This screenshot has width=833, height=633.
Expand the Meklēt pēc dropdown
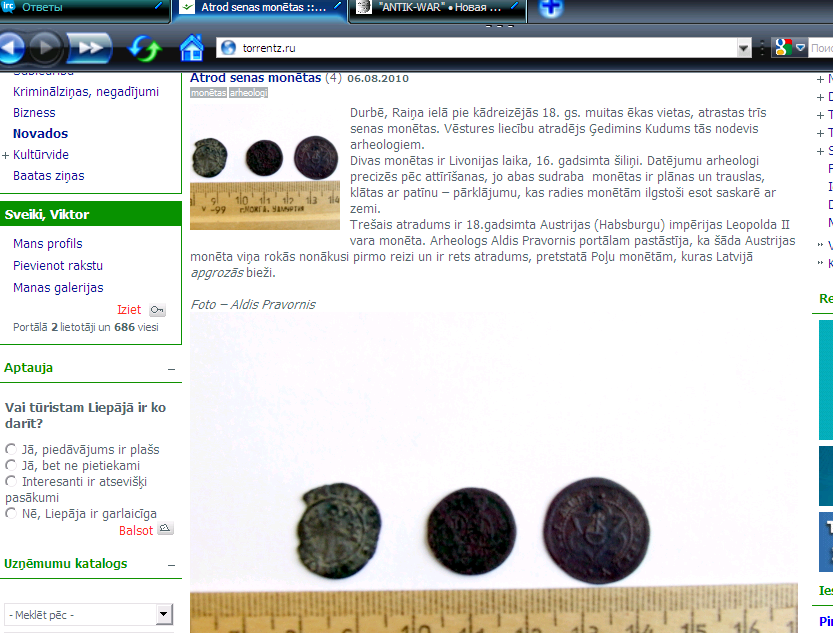pos(164,614)
